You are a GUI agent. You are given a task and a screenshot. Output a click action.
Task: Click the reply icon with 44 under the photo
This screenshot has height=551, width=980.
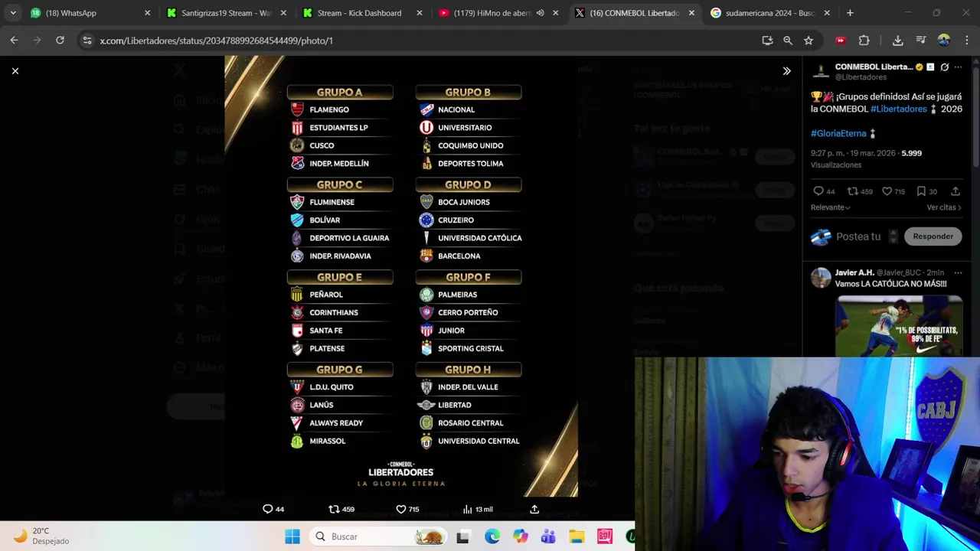273,509
